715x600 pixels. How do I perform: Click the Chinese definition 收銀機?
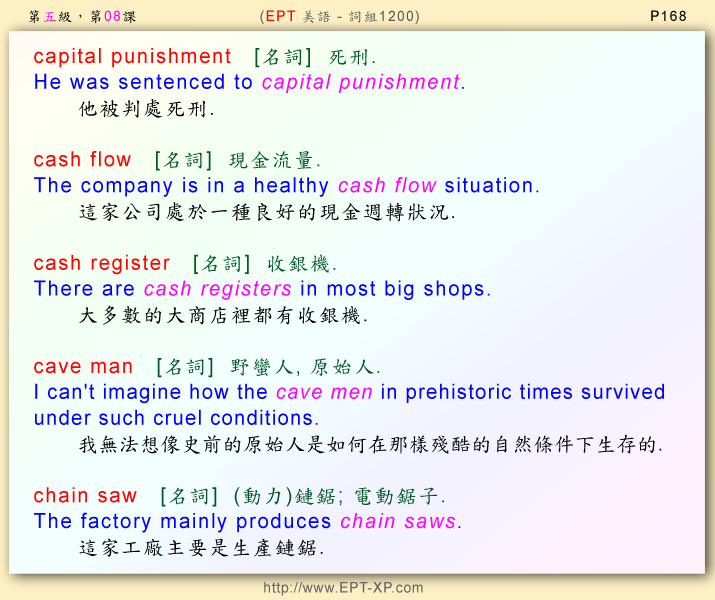302,265
